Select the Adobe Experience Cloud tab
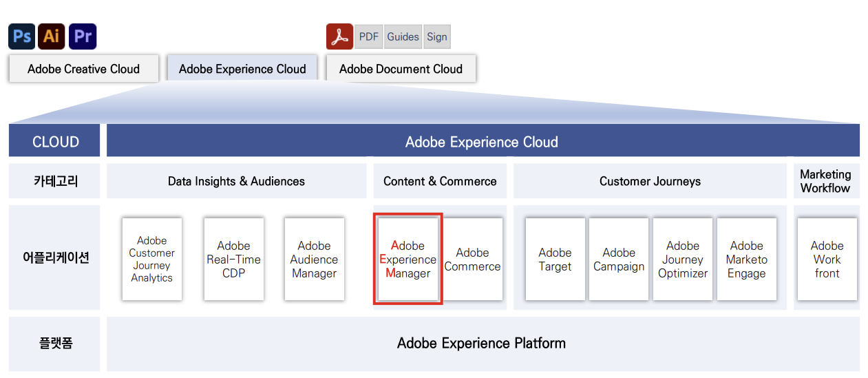The width and height of the screenshot is (868, 378). point(242,69)
